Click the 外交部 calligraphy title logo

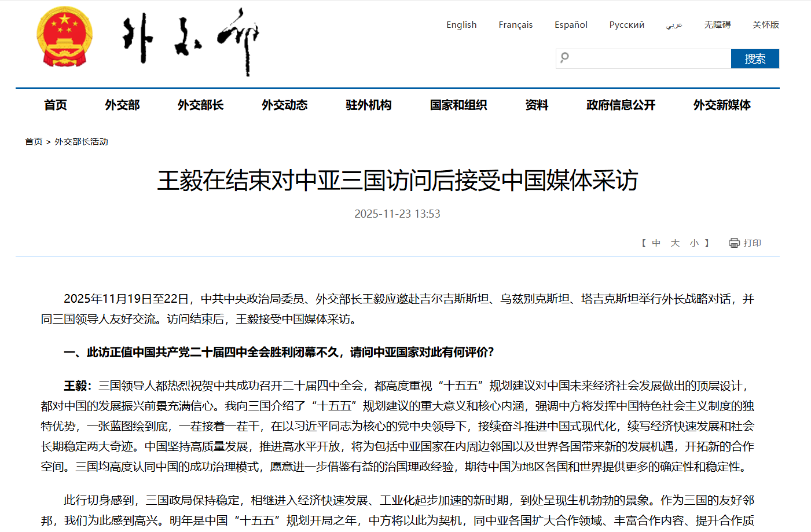click(191, 41)
